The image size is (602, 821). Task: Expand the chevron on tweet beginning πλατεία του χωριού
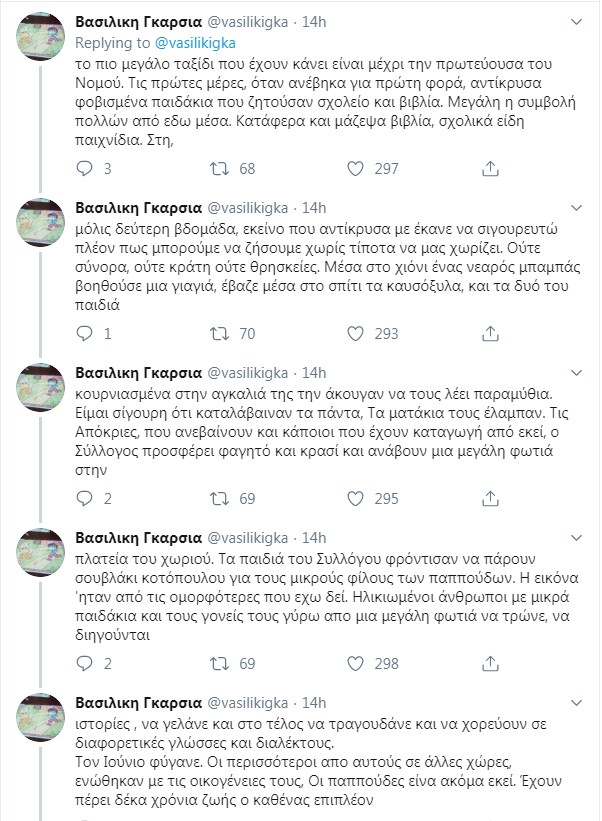[x=576, y=538]
